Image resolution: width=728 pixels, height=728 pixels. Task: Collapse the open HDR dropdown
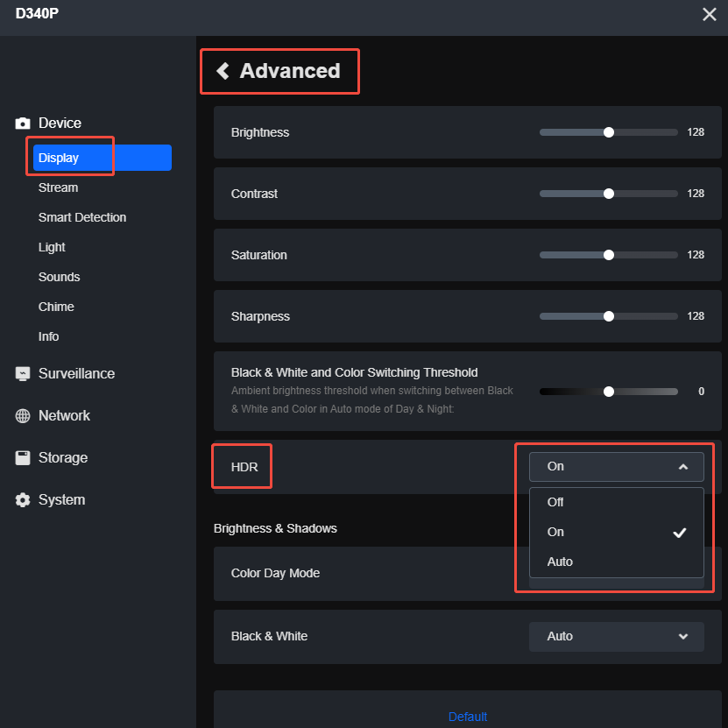682,466
